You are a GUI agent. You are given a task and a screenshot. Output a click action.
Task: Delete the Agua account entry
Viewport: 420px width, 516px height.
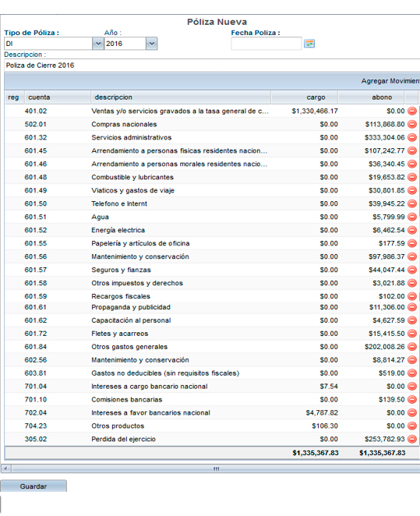(x=412, y=217)
